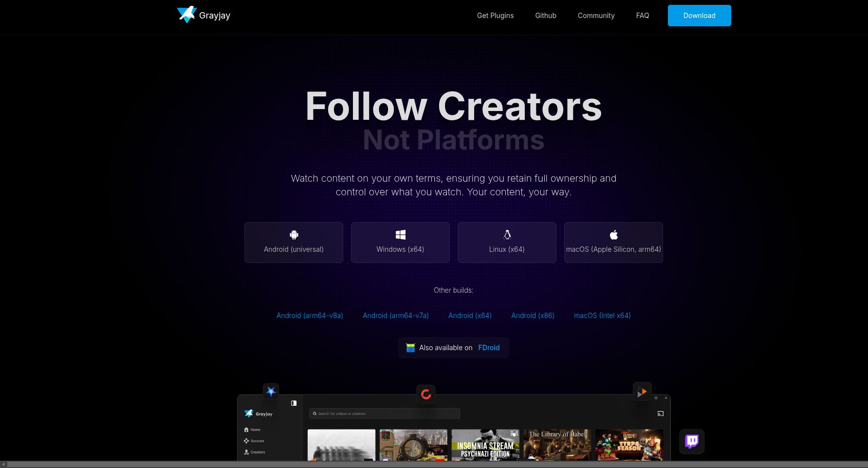The height and width of the screenshot is (468, 868).
Task: Download the Windows (x64) build
Action: pyautogui.click(x=400, y=243)
